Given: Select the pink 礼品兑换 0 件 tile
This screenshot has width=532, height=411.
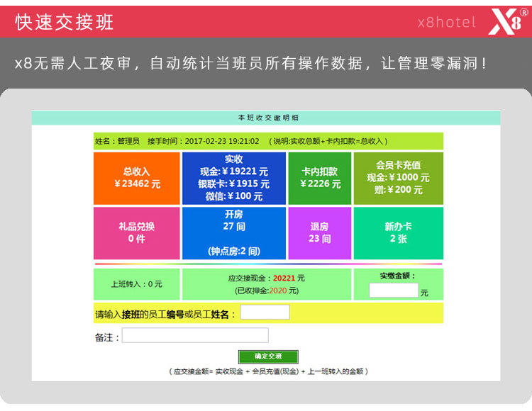Looking at the screenshot, I should point(137,233).
